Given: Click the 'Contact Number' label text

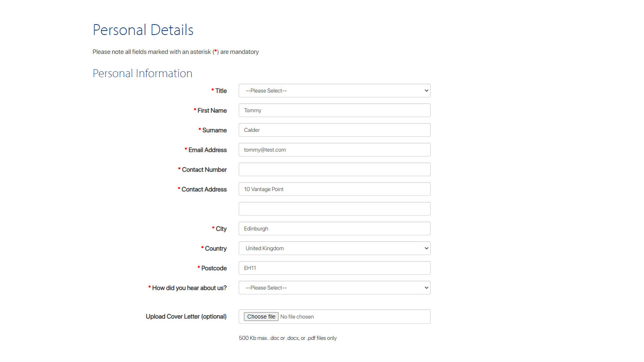Looking at the screenshot, I should (204, 170).
